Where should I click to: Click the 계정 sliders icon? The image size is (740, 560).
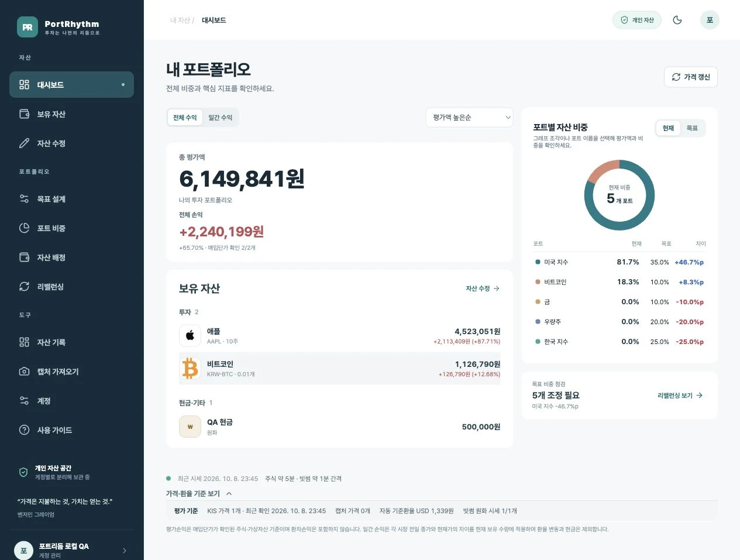pyautogui.click(x=24, y=400)
